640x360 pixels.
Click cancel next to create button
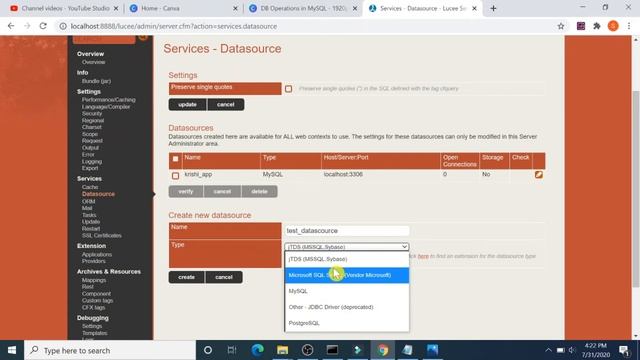(x=224, y=277)
